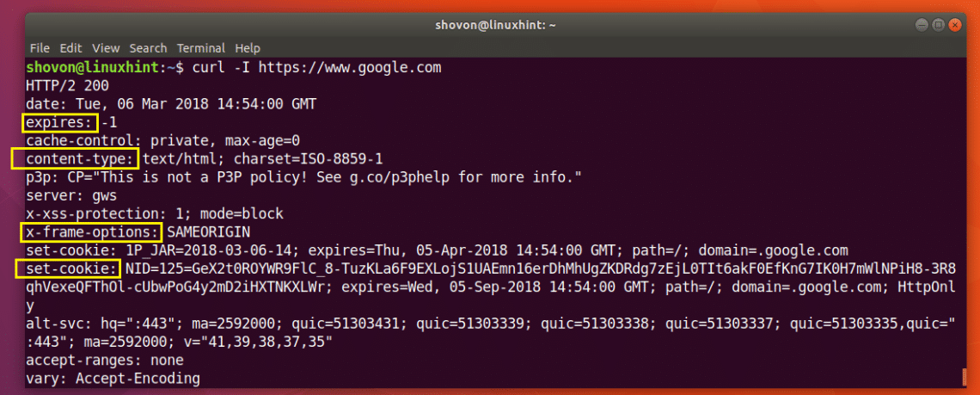Open the Edit menu
This screenshot has width=980, height=395.
coord(70,48)
